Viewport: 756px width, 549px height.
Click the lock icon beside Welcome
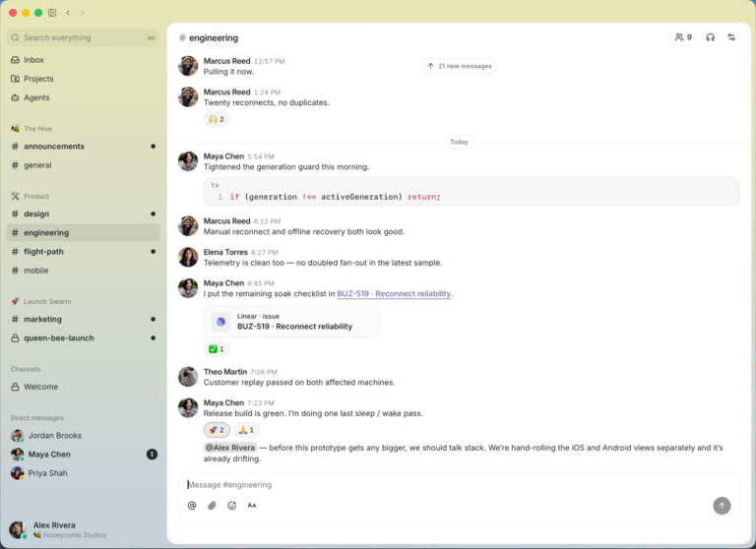click(x=15, y=387)
